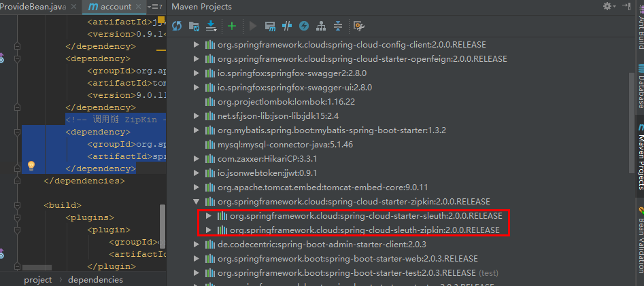Expand spring-cloud-starter-sleuth child node
This screenshot has height=286, width=644.
(209, 216)
